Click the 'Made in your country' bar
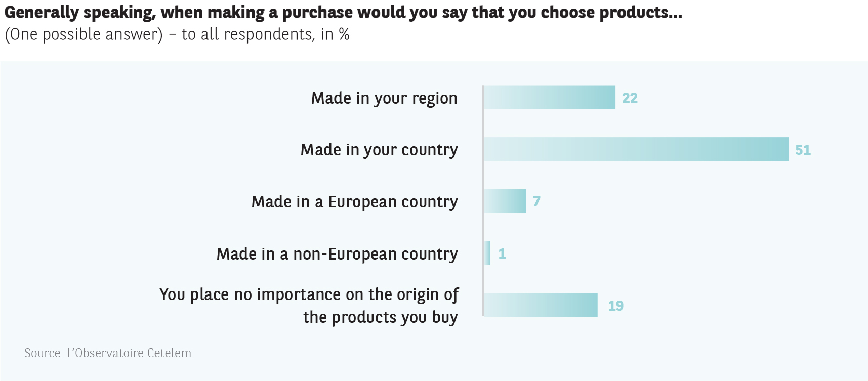 click(636, 149)
